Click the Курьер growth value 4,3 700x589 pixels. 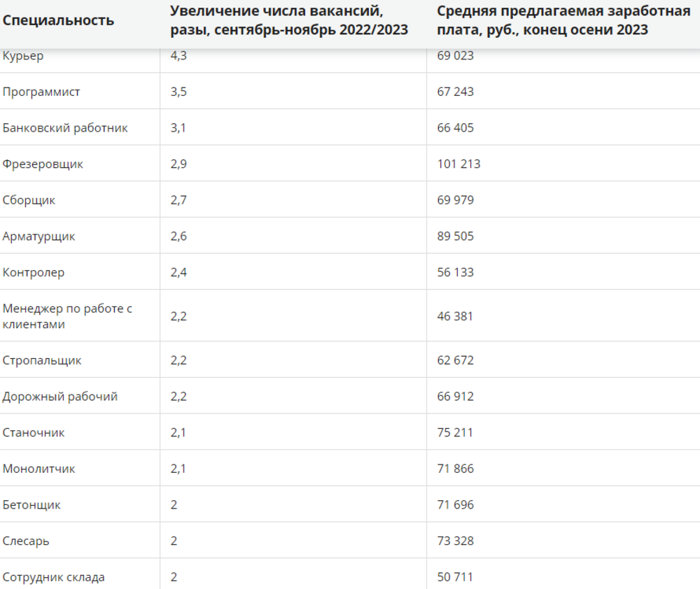(x=178, y=56)
